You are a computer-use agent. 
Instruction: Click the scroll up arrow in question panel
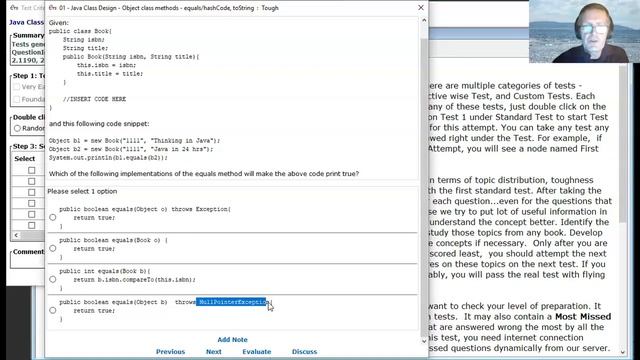click(x=424, y=20)
